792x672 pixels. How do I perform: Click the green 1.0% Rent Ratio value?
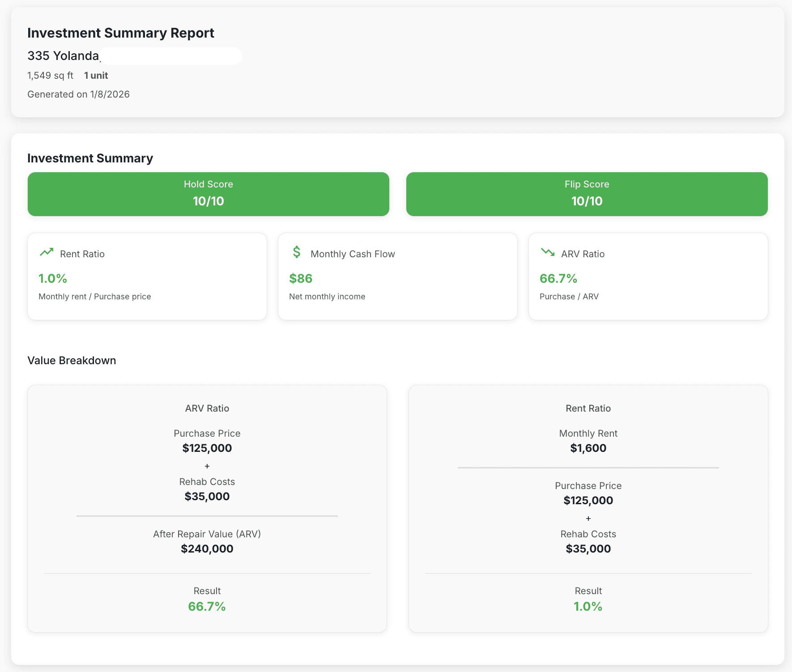tap(52, 278)
